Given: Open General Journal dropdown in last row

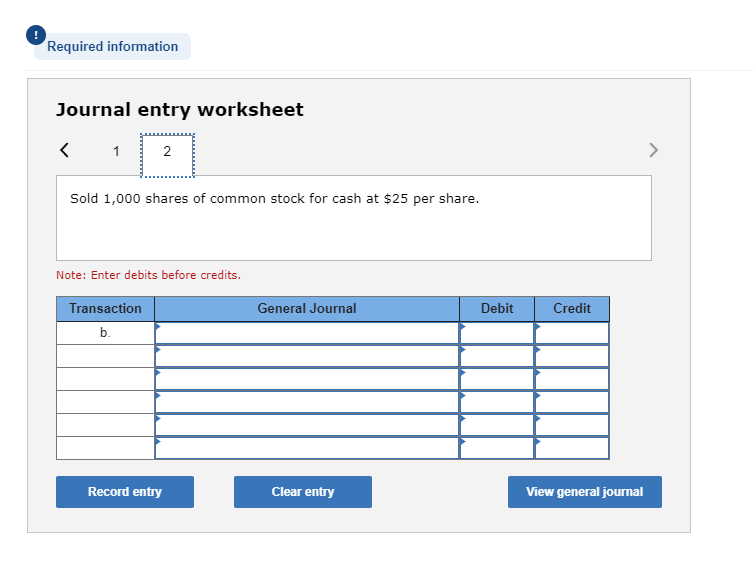Looking at the screenshot, I should point(307,448).
